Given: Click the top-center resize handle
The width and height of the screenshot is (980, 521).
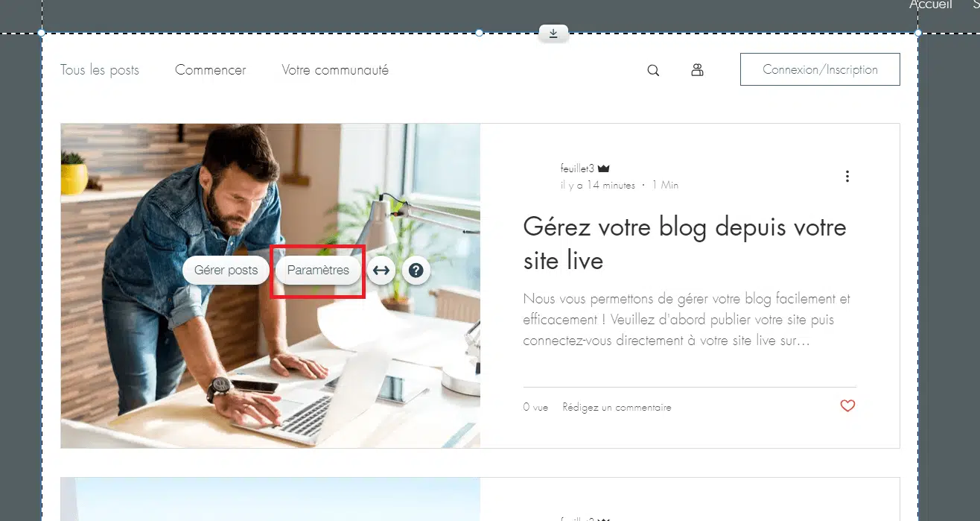Looking at the screenshot, I should 479,33.
